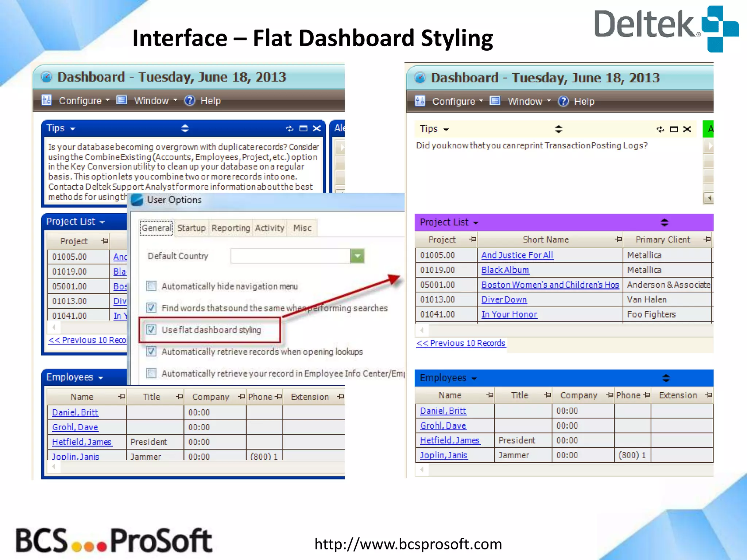Open And Justice For All project link
Screen dimensions: 747x560
pyautogui.click(x=517, y=255)
